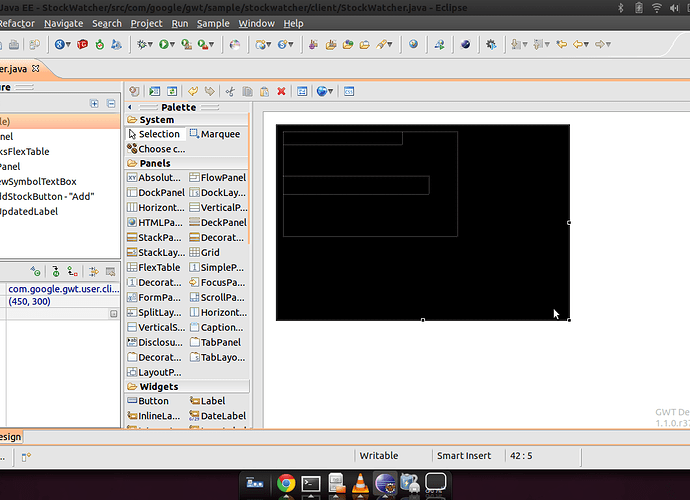The height and width of the screenshot is (500, 690).
Task: Pick the DateLabel widget from palette
Action: tap(217, 416)
